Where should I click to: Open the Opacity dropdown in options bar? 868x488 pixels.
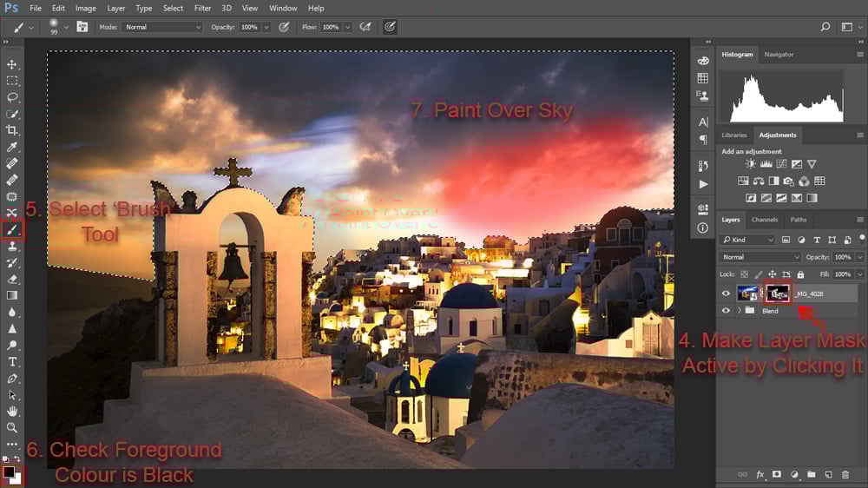(266, 27)
